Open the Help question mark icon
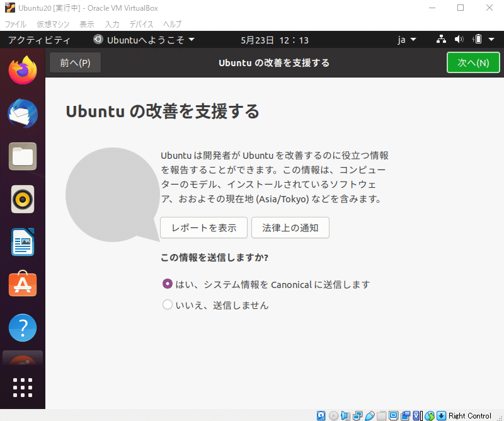This screenshot has height=421, width=504. click(x=23, y=327)
